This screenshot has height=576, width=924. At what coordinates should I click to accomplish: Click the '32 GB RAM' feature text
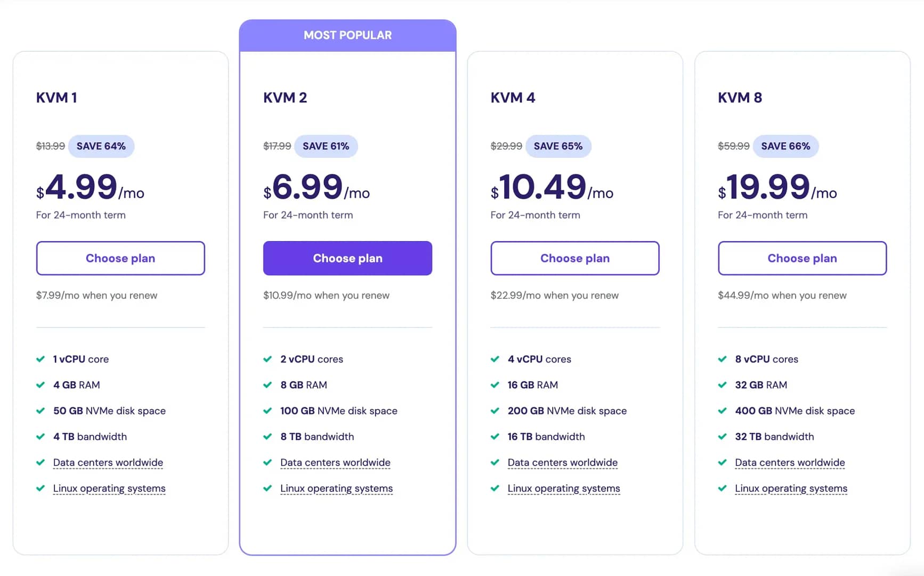coord(761,385)
